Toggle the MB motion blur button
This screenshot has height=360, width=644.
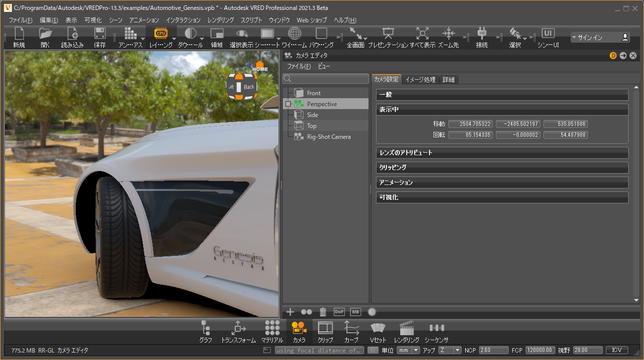point(355,312)
